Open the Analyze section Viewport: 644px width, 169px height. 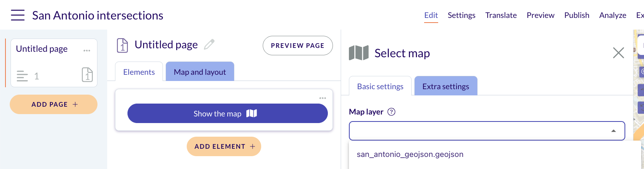pyautogui.click(x=613, y=15)
